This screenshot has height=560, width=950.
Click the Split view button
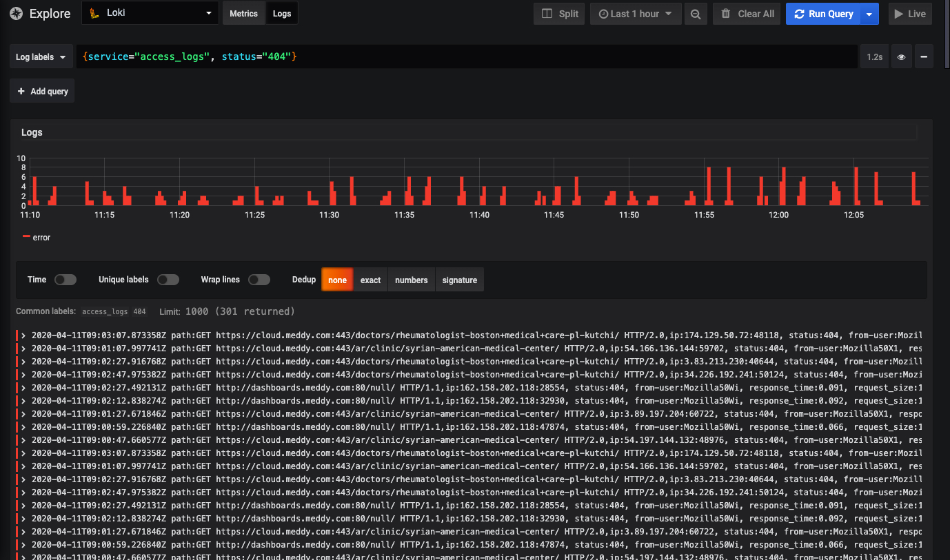[560, 14]
